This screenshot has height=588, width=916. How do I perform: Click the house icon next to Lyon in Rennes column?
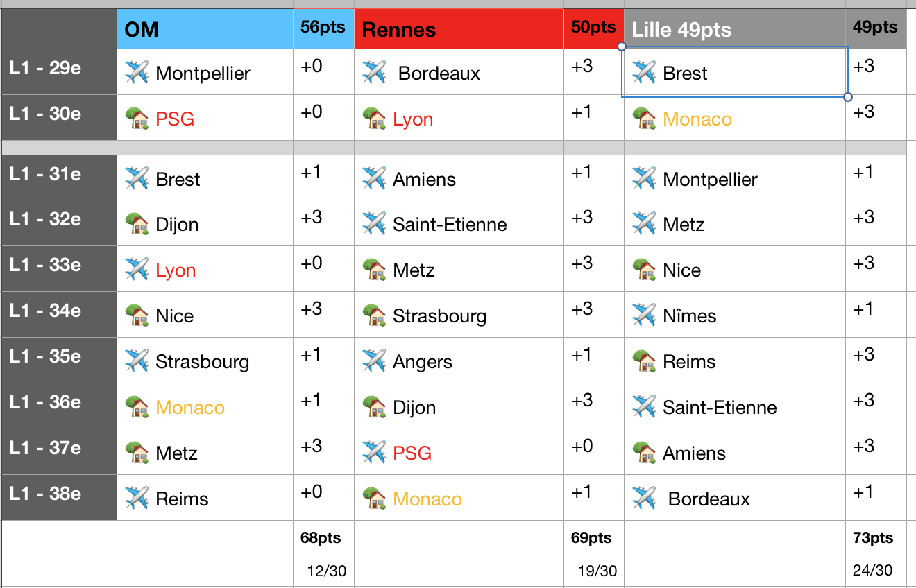click(374, 118)
